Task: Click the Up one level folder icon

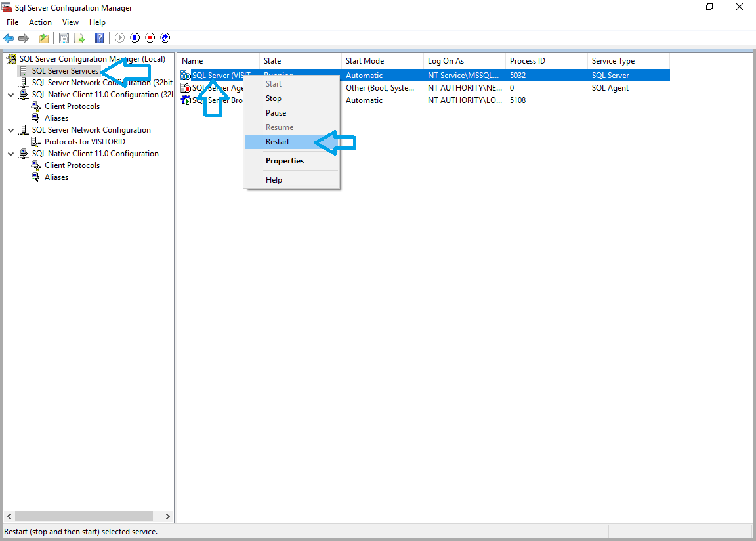Action: (x=44, y=38)
